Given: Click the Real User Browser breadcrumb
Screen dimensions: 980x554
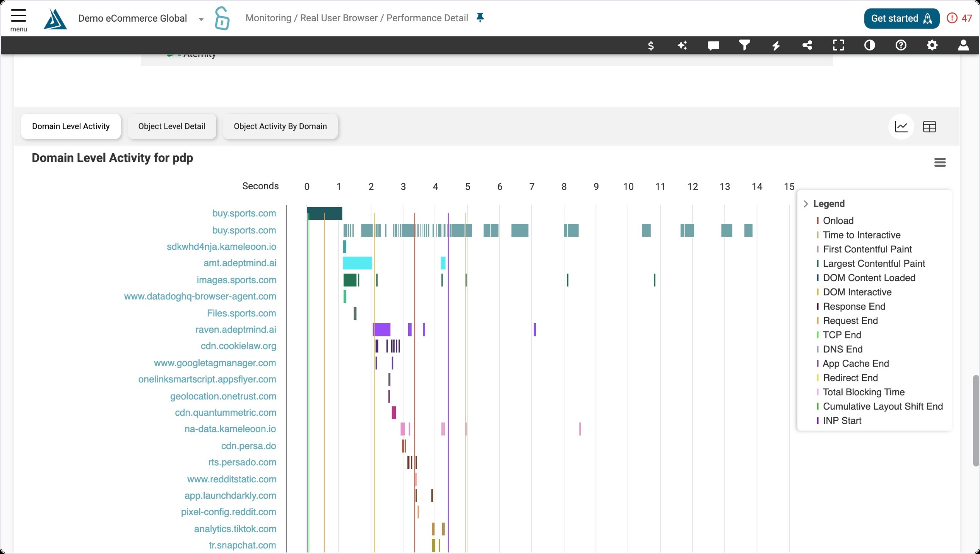Looking at the screenshot, I should [339, 18].
